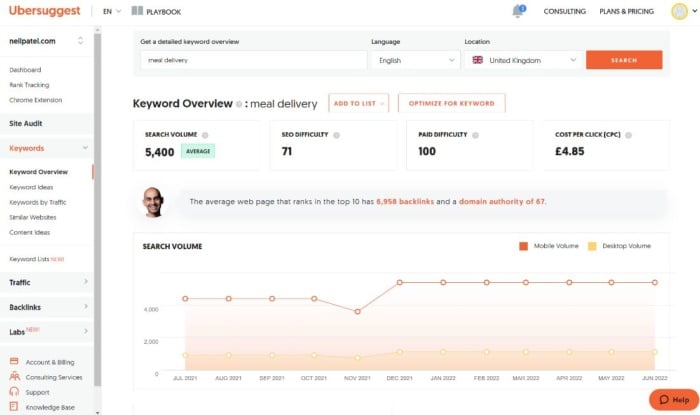
Task: Toggle Mobile Volume legend swatch
Action: pyautogui.click(x=523, y=246)
